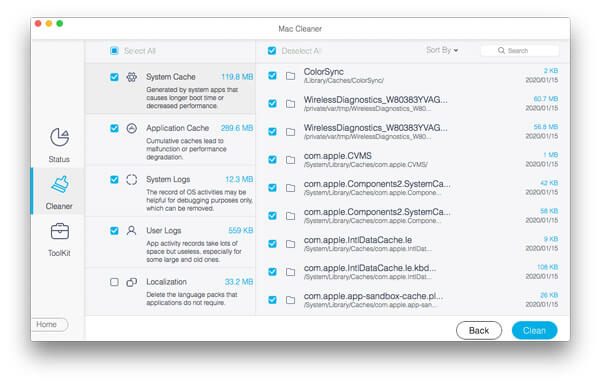Click folder icon for com.apple.IntlDataCache.le

(290, 244)
